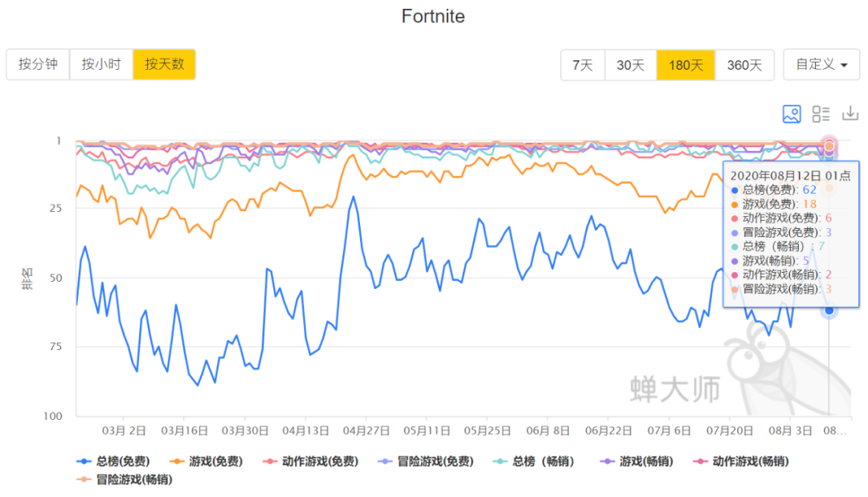Click tooltip row 总榜(免费): 62

pyautogui.click(x=773, y=189)
